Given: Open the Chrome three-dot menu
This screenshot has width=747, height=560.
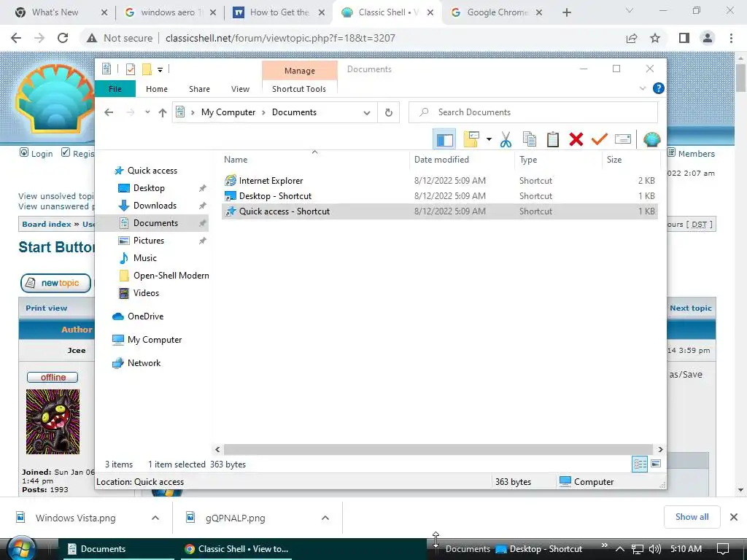Looking at the screenshot, I should [x=731, y=38].
